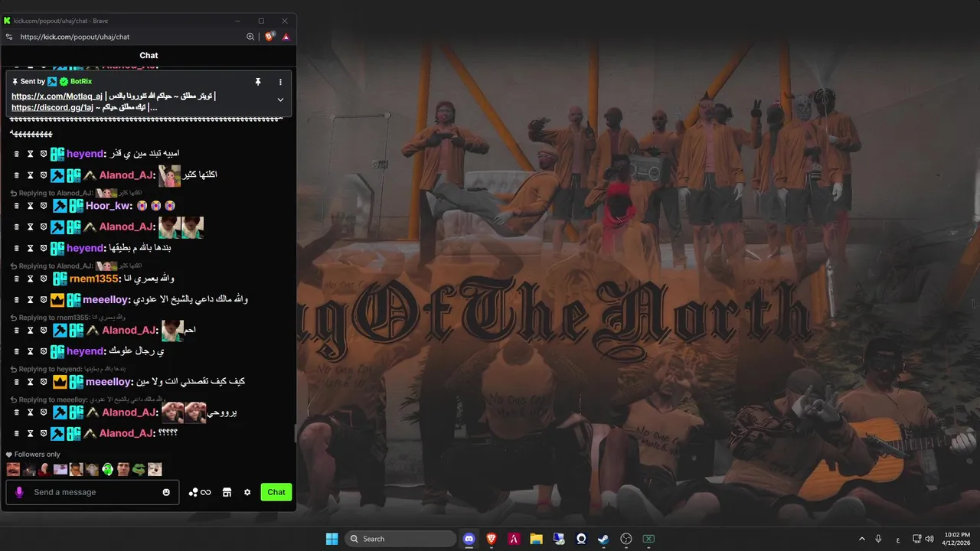Open Discord from the taskbar

point(469,539)
